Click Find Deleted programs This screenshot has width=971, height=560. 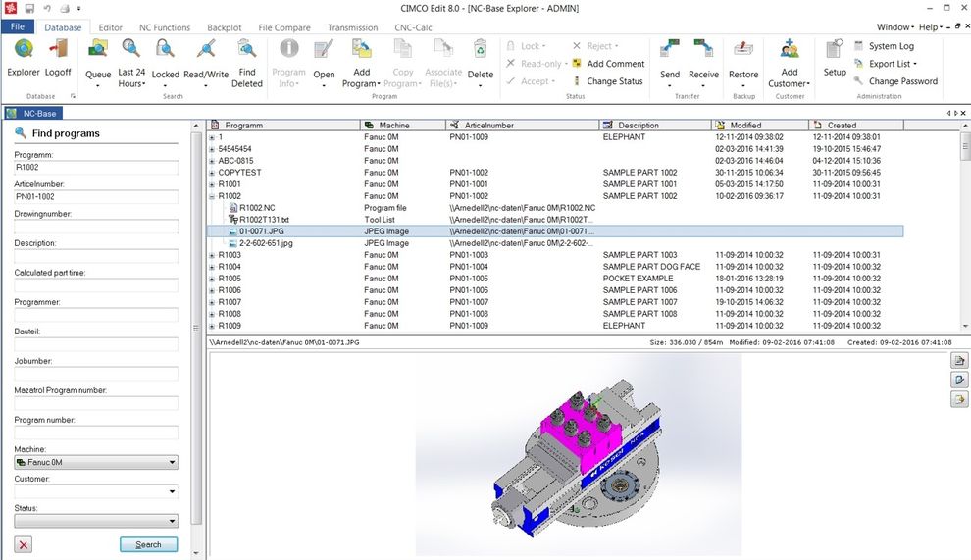coord(246,62)
